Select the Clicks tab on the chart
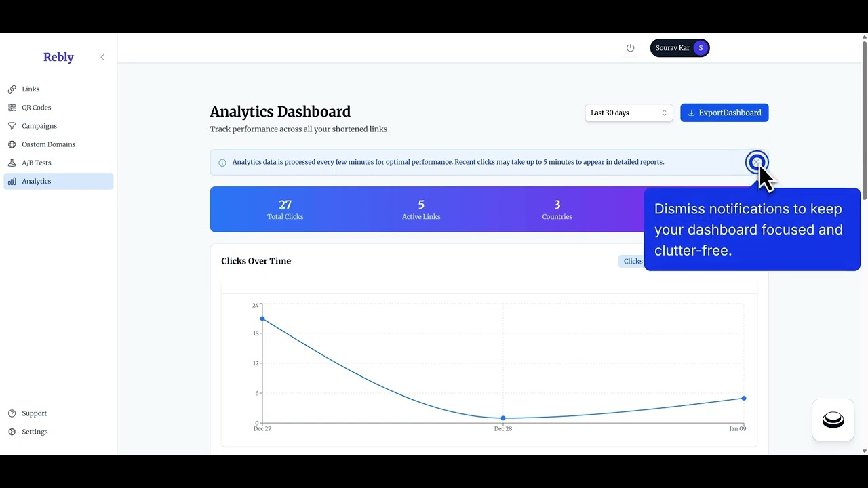This screenshot has height=488, width=868. (633, 261)
